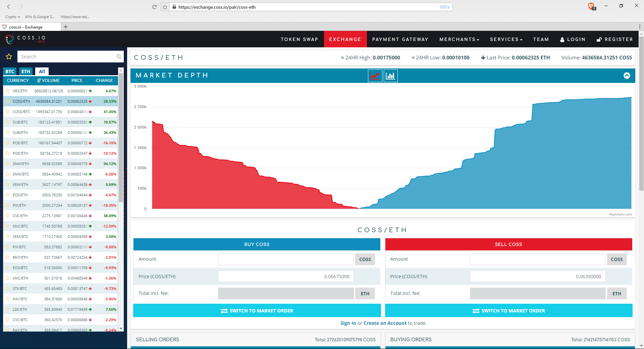
Task: Go to the Token Swap page
Action: (300, 39)
